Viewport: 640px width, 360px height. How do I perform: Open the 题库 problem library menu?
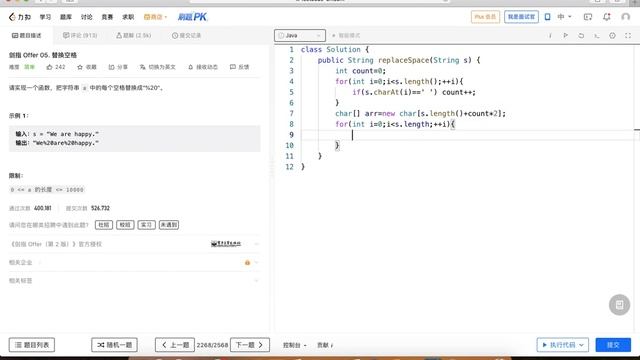66,17
